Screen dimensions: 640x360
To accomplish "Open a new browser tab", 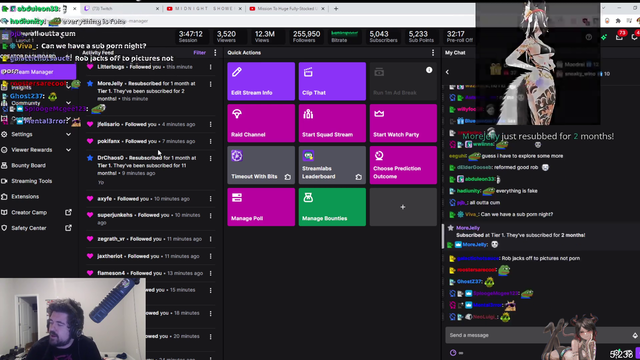I will 336,9.
